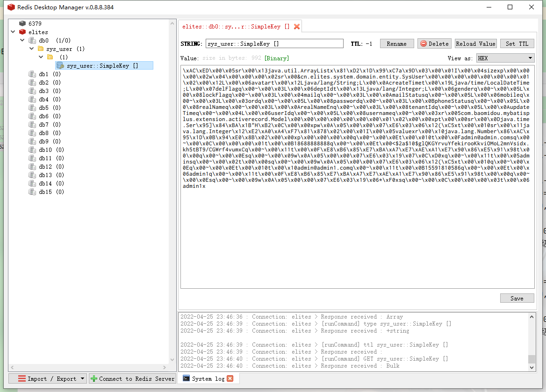546x392 pixels.
Task: Click the db9 database icon
Action: tap(32, 142)
